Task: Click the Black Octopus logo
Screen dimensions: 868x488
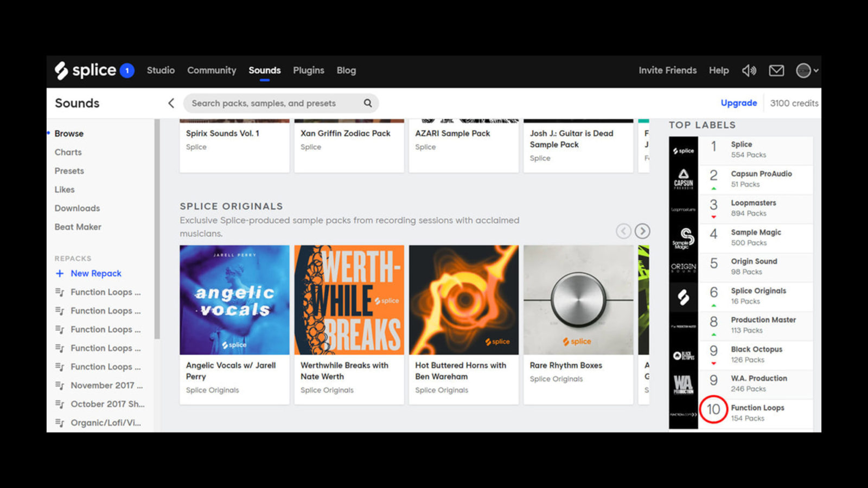Action: click(x=684, y=356)
